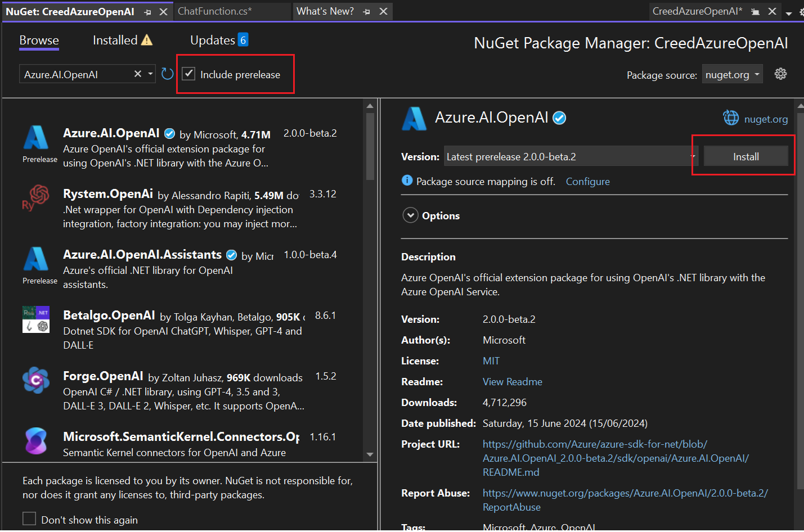This screenshot has height=532, width=804.
Task: Click version 2.0.0-beta.2 in the list
Action: click(310, 133)
